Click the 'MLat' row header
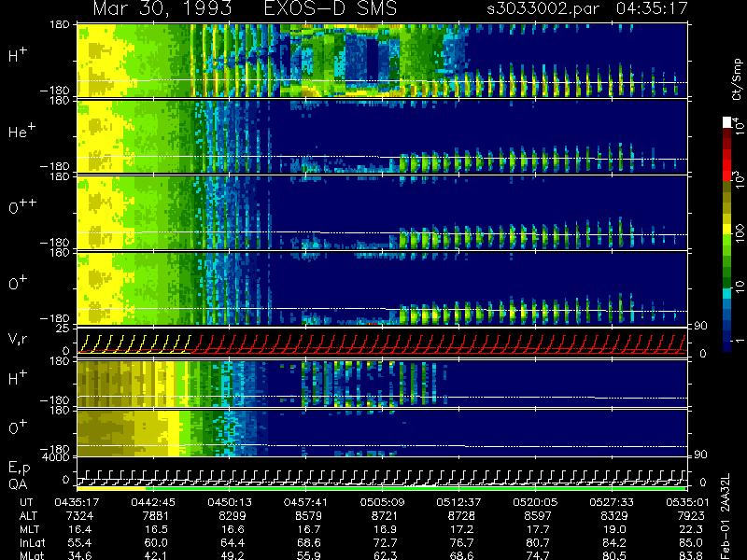 click(32, 555)
